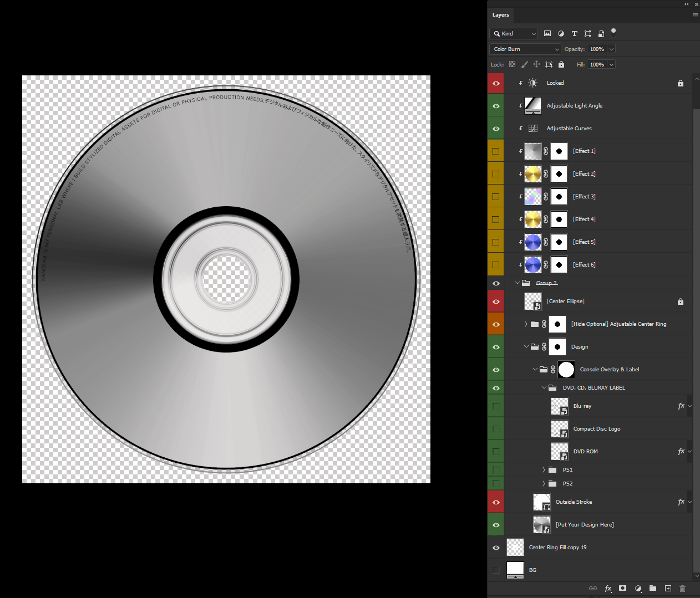The height and width of the screenshot is (598, 700).
Task: Show the [Effect 1] layer
Action: [496, 151]
